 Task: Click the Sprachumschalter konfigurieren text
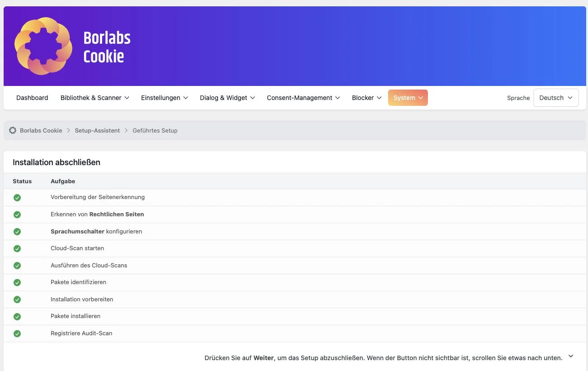coord(96,231)
